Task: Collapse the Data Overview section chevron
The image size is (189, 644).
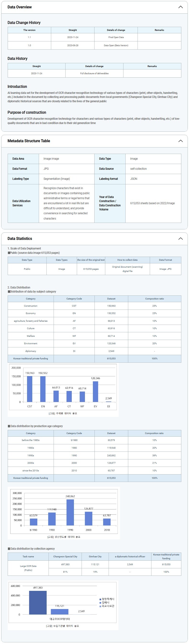Action: pos(180,7)
